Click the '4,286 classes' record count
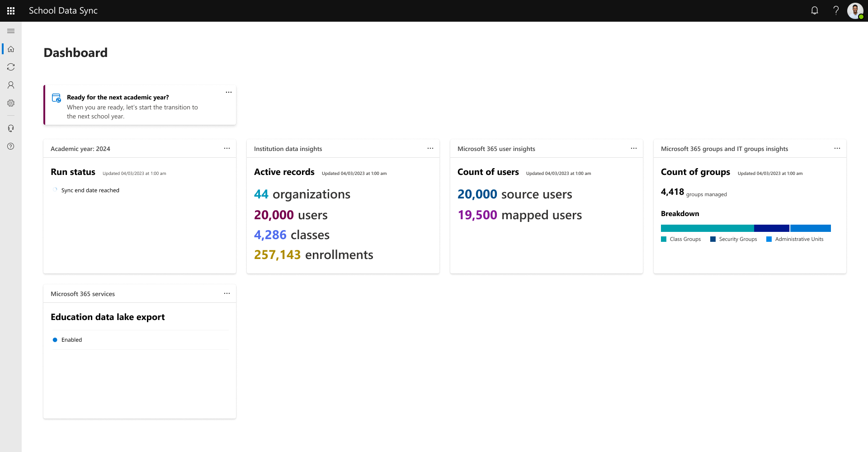The width and height of the screenshot is (868, 452). pyautogui.click(x=292, y=235)
